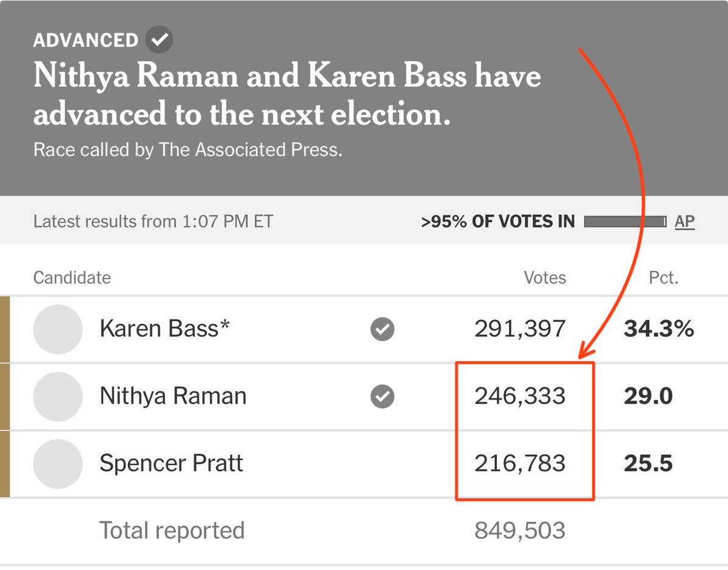Viewport: 728px width, 570px height.
Task: Click the ADVANCED checkmark badge icon
Action: click(159, 41)
